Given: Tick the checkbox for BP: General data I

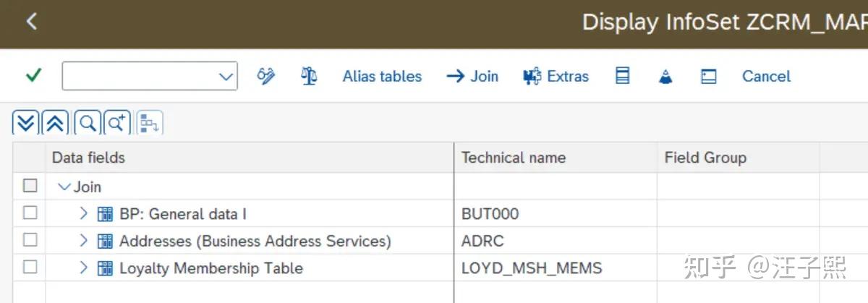Looking at the screenshot, I should 30,213.
